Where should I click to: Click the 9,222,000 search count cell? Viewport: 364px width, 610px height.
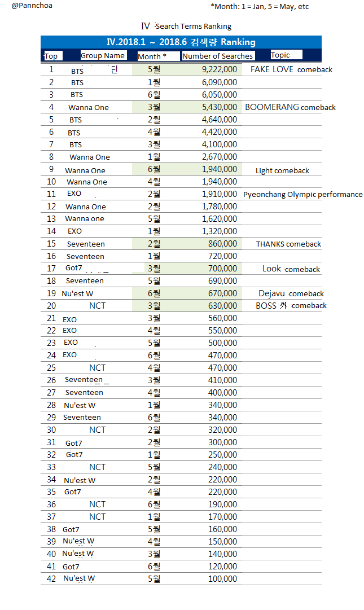219,69
